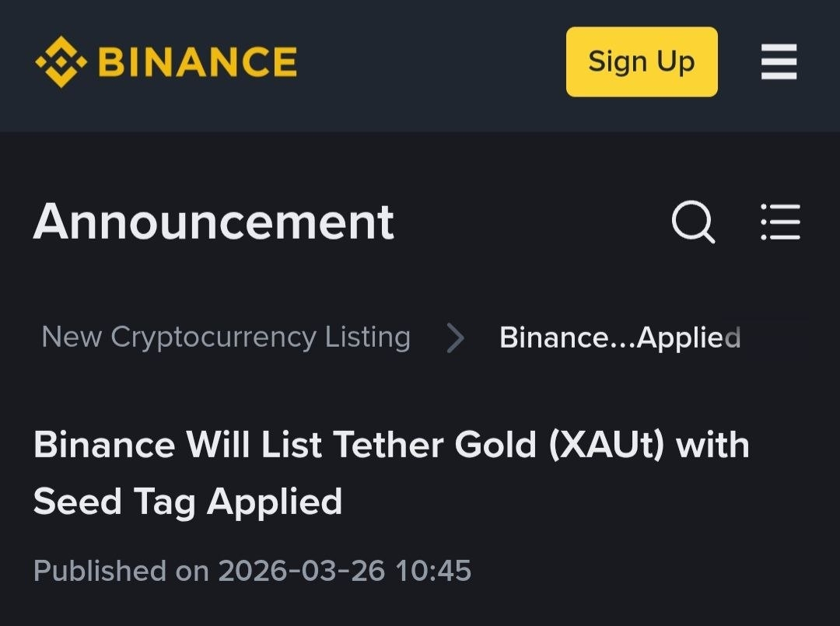Open the announcement category list icon
Viewport: 840px width, 626px height.
(780, 223)
